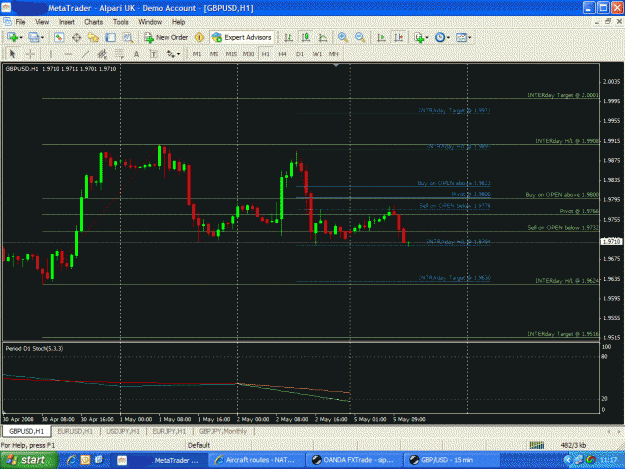625x469 pixels.
Task: Click the Indicators list icon
Action: click(419, 37)
